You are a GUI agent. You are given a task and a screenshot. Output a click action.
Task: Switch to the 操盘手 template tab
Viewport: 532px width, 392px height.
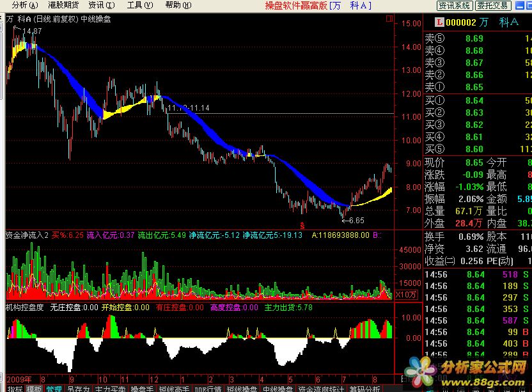(143, 389)
